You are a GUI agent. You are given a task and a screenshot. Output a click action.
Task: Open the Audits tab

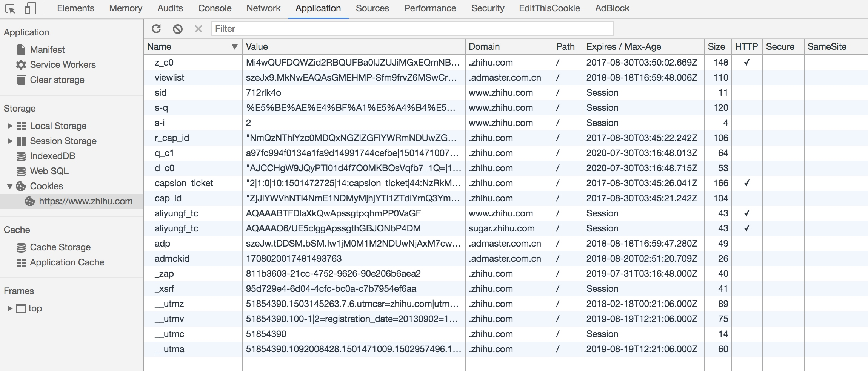(x=170, y=8)
